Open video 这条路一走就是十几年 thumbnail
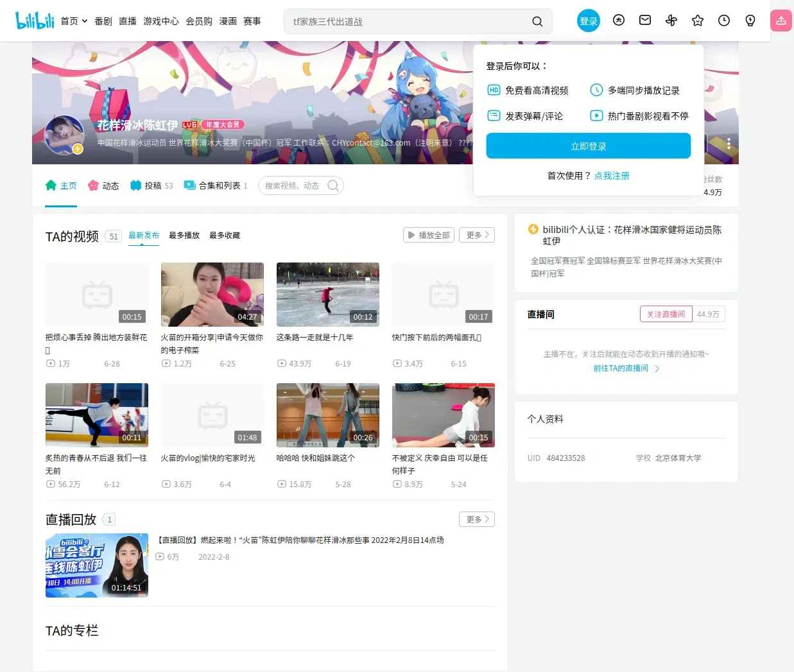 (x=328, y=295)
